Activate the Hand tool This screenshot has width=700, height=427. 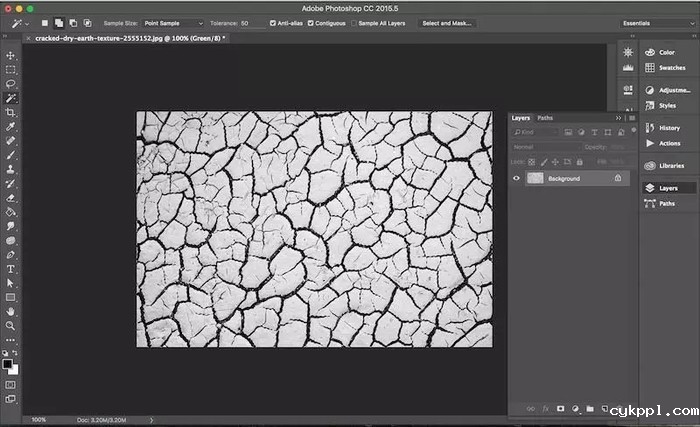coord(11,311)
